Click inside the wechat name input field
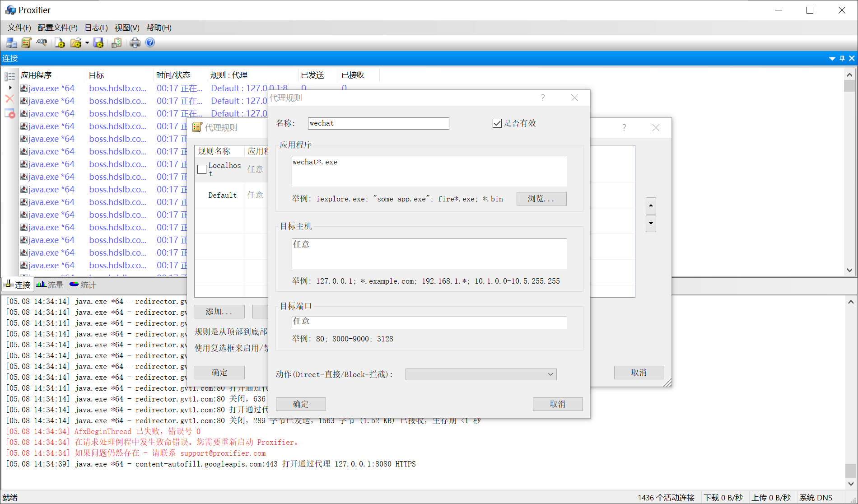858x504 pixels. pos(378,123)
